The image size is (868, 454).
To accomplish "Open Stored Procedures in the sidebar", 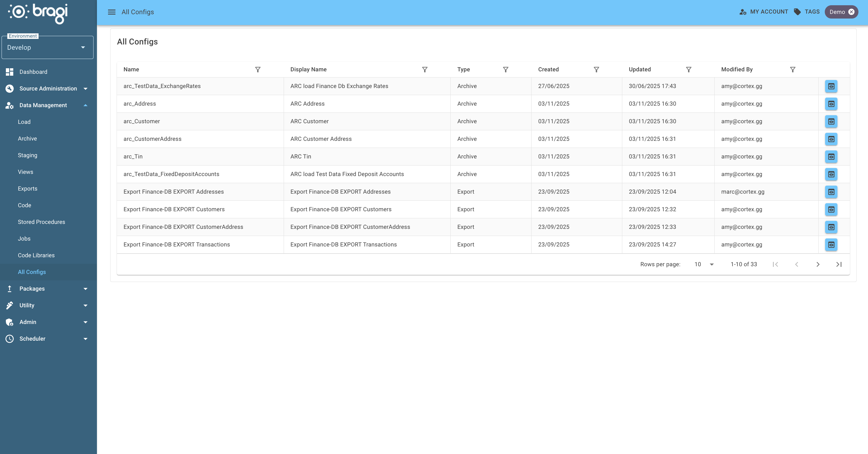I will click(x=48, y=222).
